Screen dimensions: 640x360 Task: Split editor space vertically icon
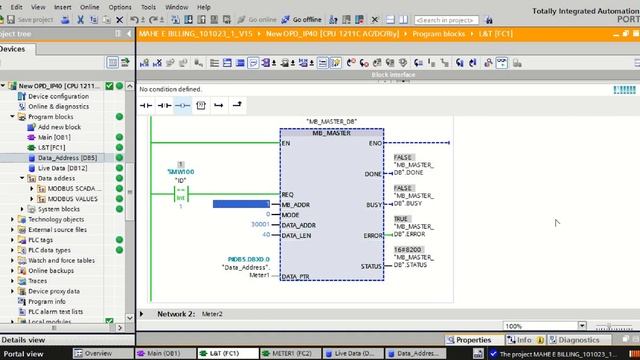403,20
